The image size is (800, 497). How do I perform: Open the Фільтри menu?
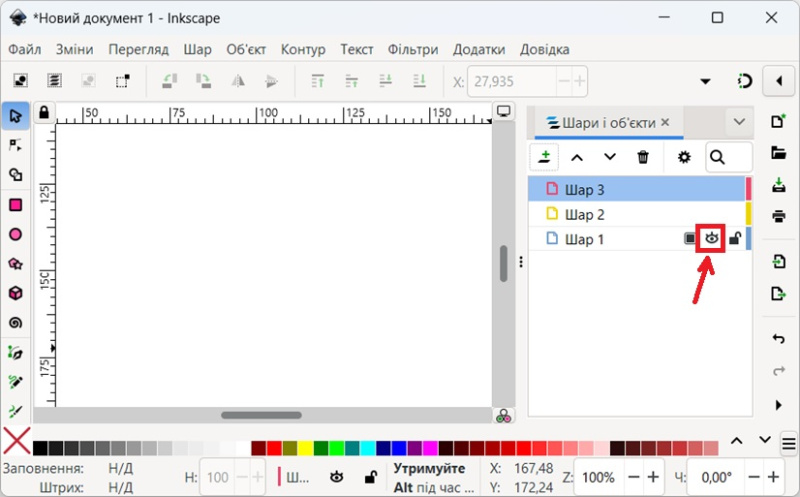pyautogui.click(x=413, y=49)
